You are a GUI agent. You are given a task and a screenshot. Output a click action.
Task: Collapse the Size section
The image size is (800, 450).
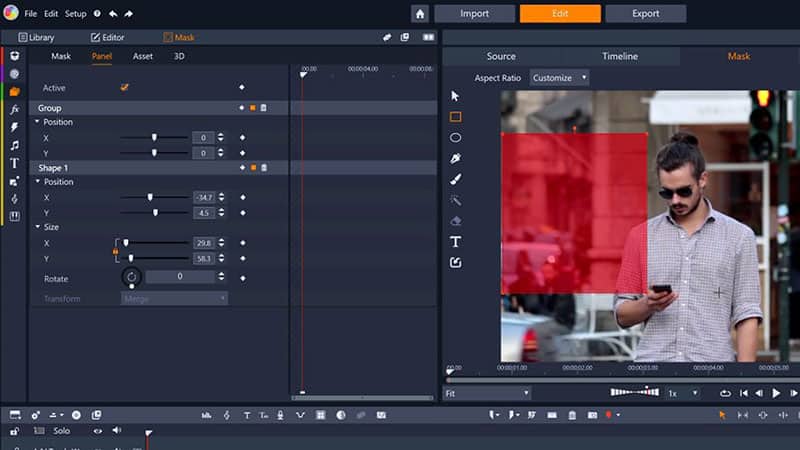tap(38, 227)
